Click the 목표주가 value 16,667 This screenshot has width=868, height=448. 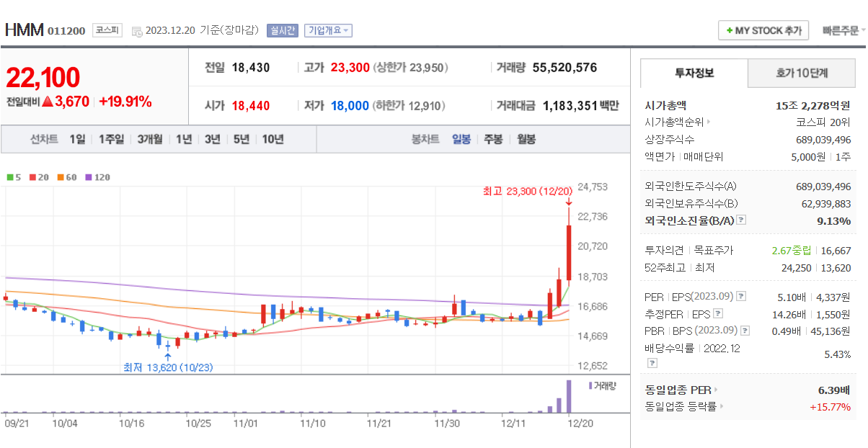[836, 251]
